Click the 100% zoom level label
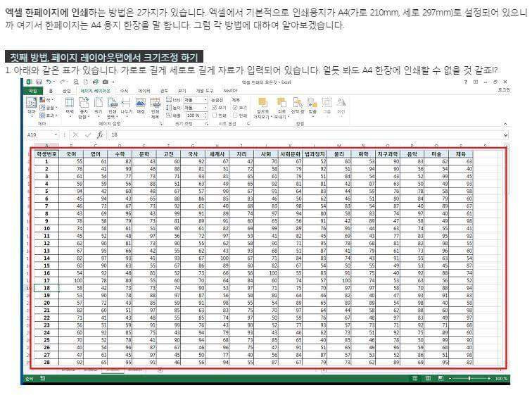This screenshot has width=532, height=395. (x=501, y=378)
